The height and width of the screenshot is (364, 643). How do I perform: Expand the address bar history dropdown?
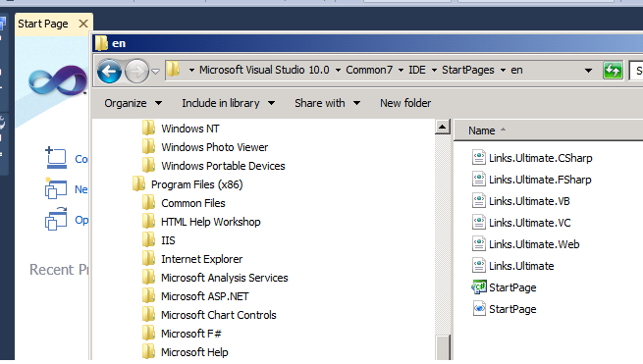point(588,71)
